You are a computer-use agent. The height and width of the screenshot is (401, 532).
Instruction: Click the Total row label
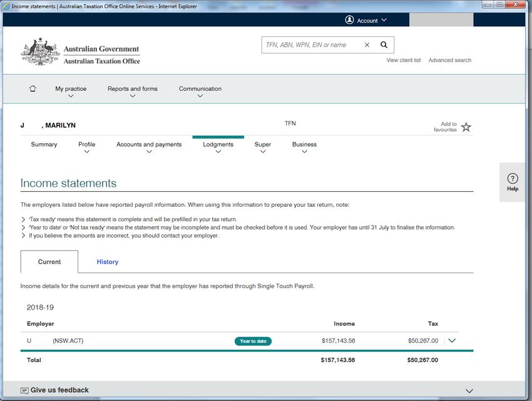click(34, 360)
